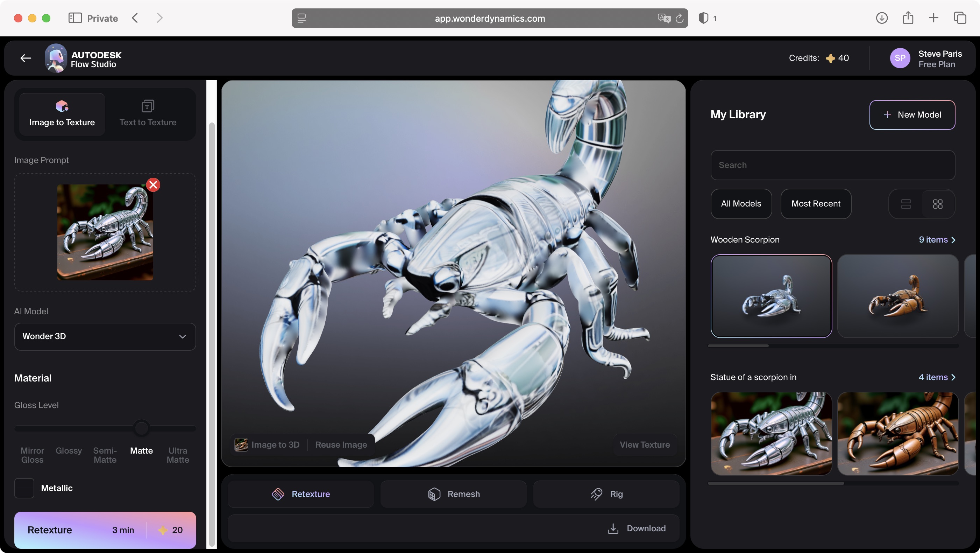Click the library Search field
980x553 pixels.
click(x=832, y=165)
